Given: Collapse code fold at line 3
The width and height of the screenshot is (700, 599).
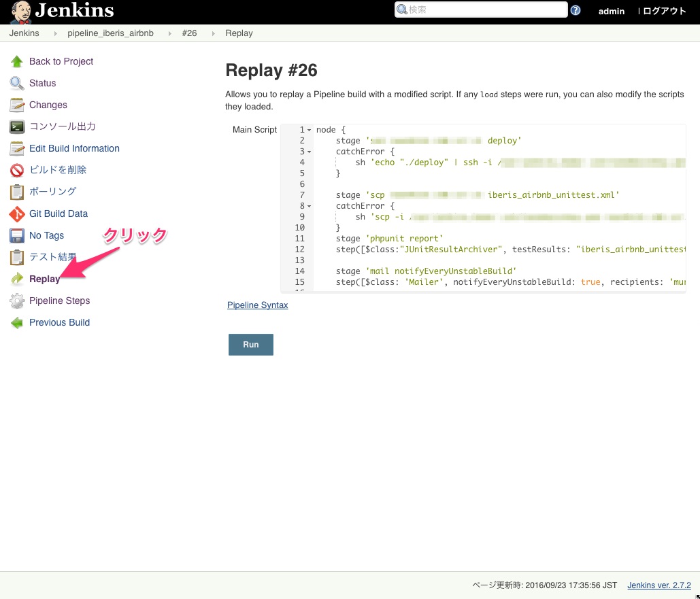Looking at the screenshot, I should click(x=309, y=152).
